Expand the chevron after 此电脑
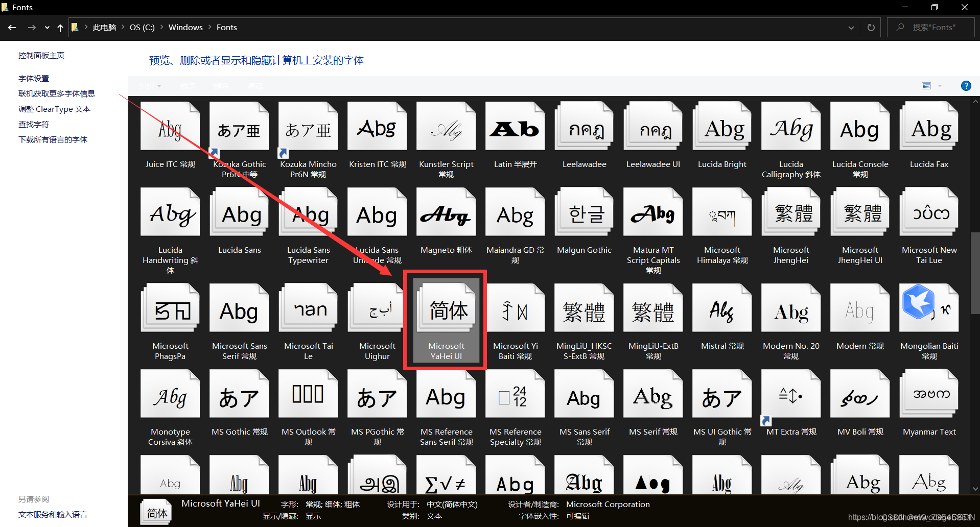The height and width of the screenshot is (527, 980). coord(123,27)
